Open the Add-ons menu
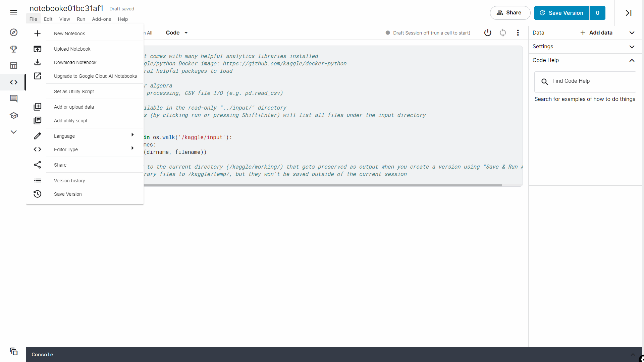Viewport: 644px width, 362px height. 101,19
